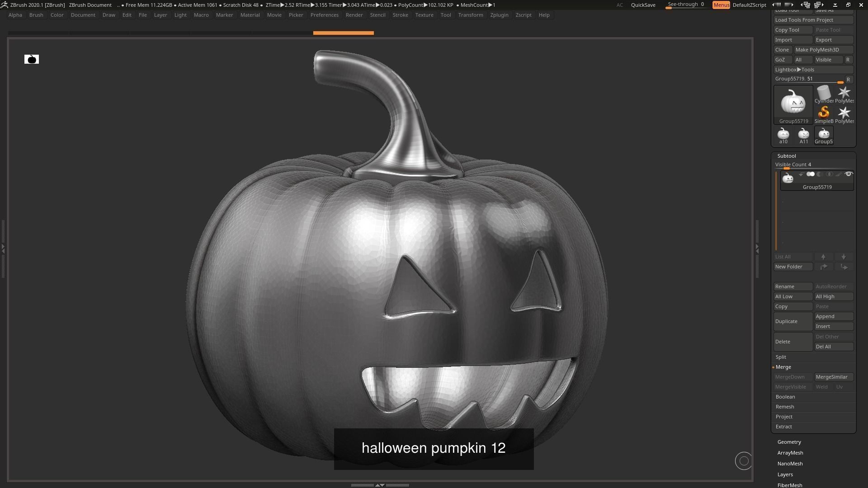Click the ZBrush logo icon in title bar
The image size is (868, 488).
pyautogui.click(x=4, y=5)
